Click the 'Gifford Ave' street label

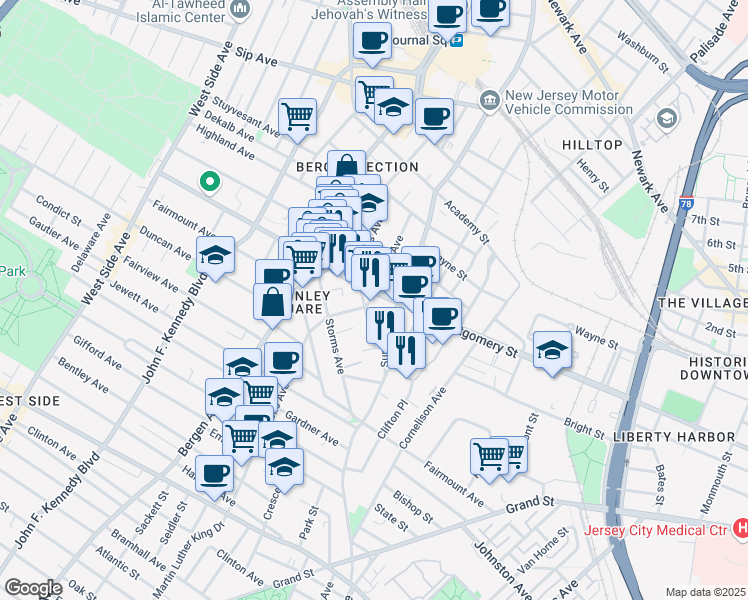click(x=97, y=352)
